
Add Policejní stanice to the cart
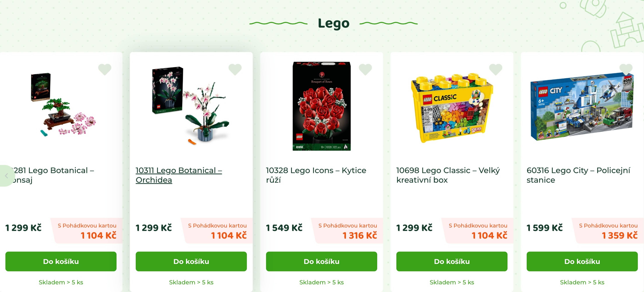coord(582,261)
